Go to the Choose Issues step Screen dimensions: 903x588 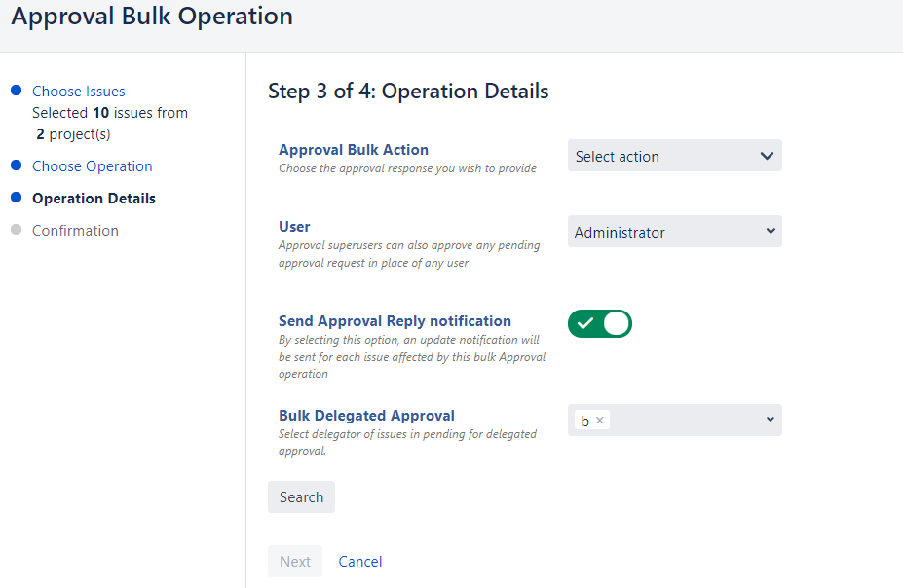[79, 92]
